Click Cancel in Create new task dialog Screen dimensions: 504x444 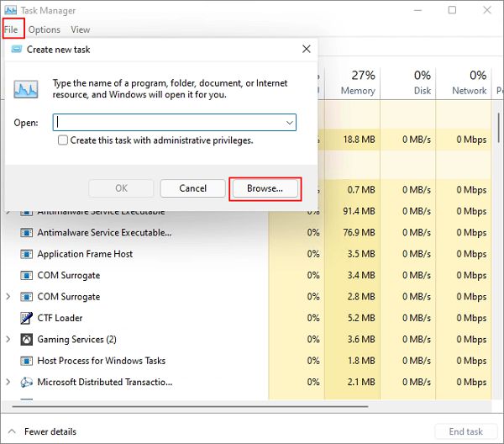click(192, 188)
